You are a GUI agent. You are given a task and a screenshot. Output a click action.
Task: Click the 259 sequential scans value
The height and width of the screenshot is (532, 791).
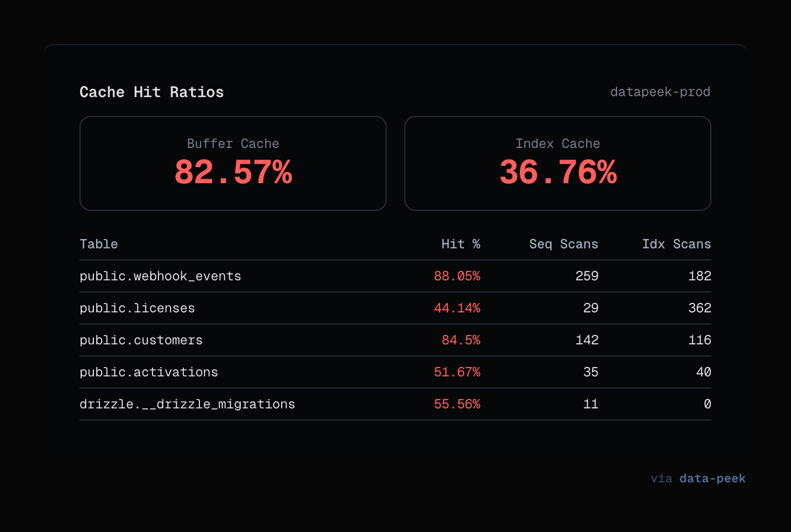click(587, 276)
